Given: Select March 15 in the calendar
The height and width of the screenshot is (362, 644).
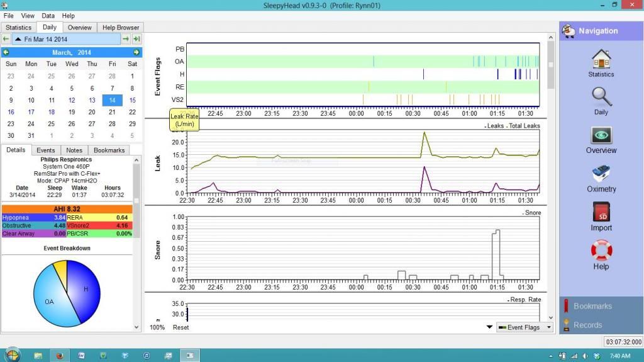Looking at the screenshot, I should coord(132,100).
